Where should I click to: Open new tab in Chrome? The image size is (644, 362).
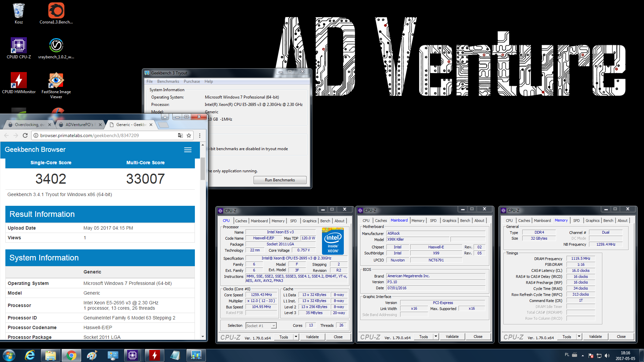(x=163, y=125)
